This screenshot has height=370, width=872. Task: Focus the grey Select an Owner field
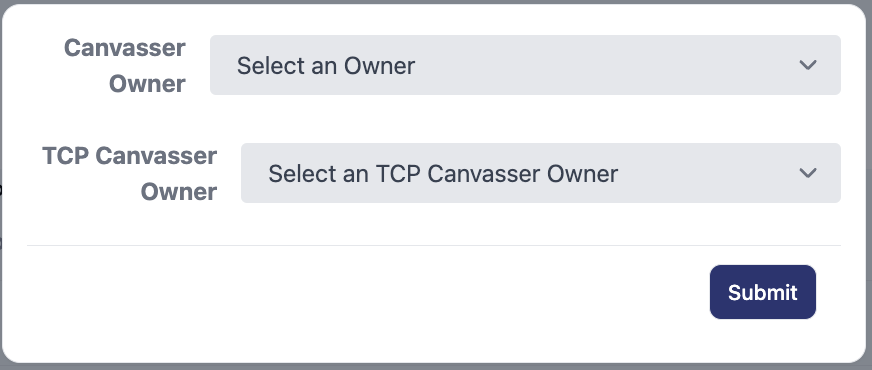[x=525, y=65]
